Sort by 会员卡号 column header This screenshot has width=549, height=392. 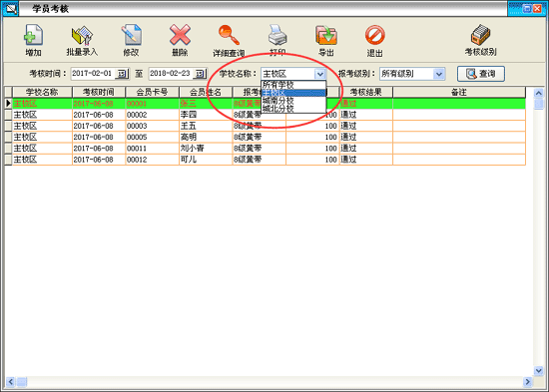tap(152, 92)
